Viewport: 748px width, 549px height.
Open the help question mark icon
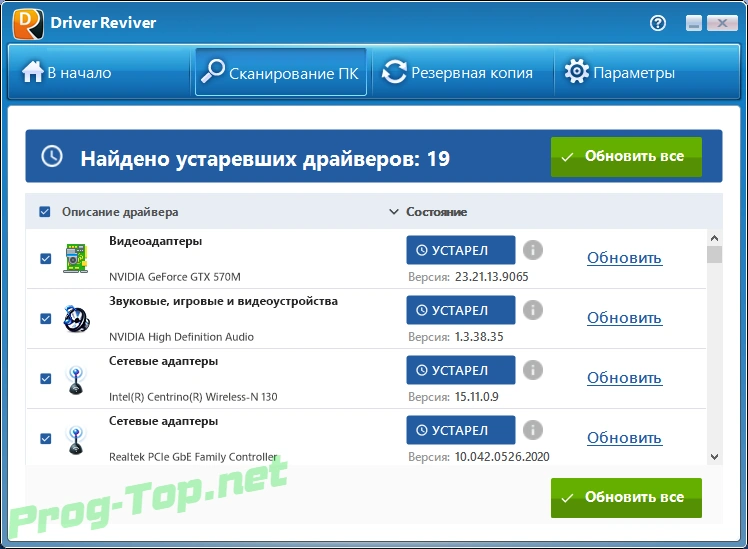coord(658,23)
